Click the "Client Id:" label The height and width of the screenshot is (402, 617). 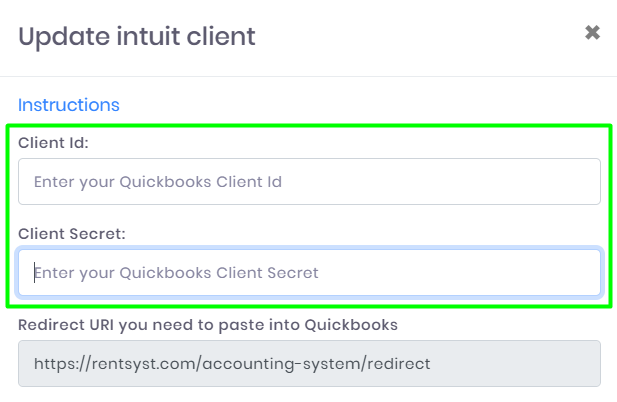pyautogui.click(x=53, y=143)
